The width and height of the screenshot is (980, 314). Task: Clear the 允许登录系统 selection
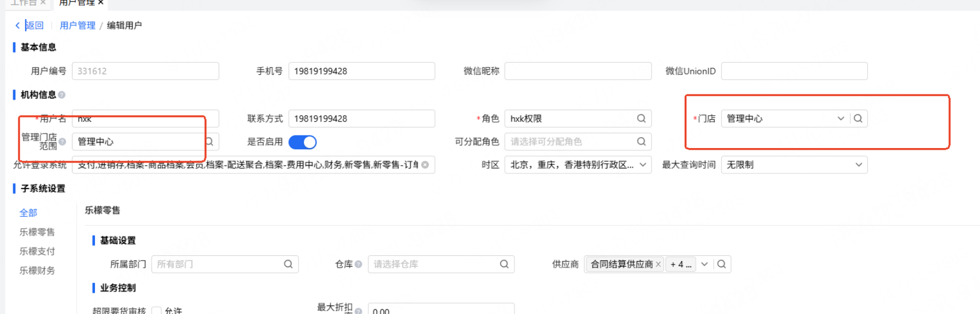pyautogui.click(x=425, y=165)
